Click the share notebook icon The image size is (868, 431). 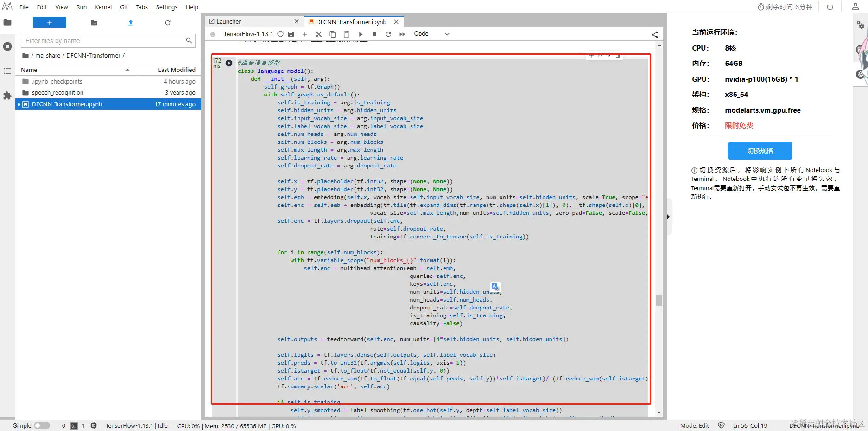coord(655,34)
